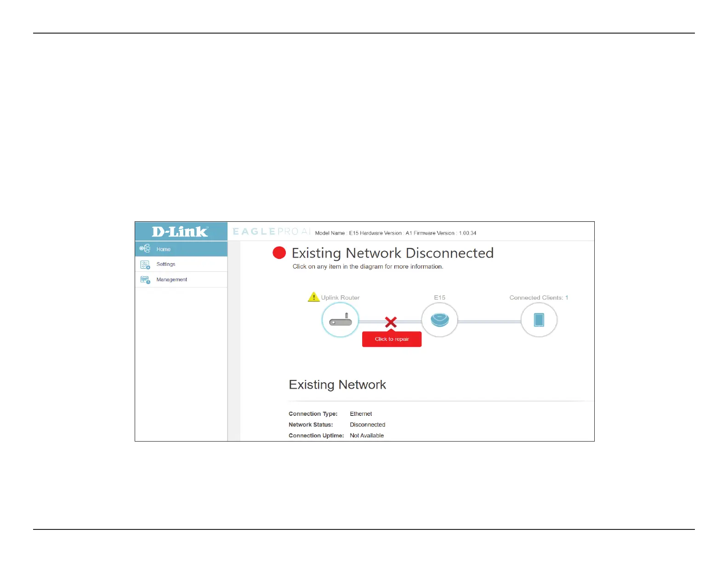Viewport: 728px width, 563px height.
Task: Click the Home network diagram icon
Action: coord(145,249)
